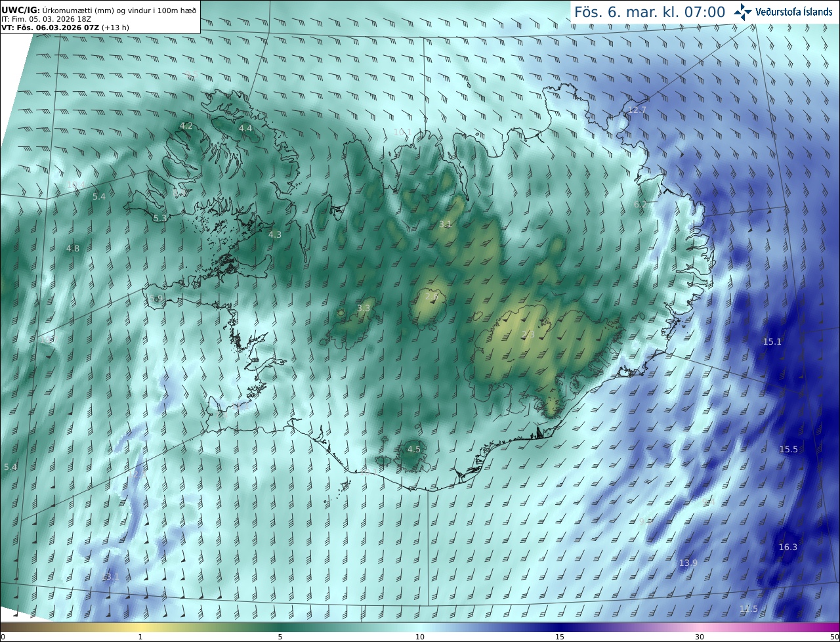This screenshot has height=642, width=840.
Task: Click the '15' tick label on the color scale
Action: pos(560,637)
